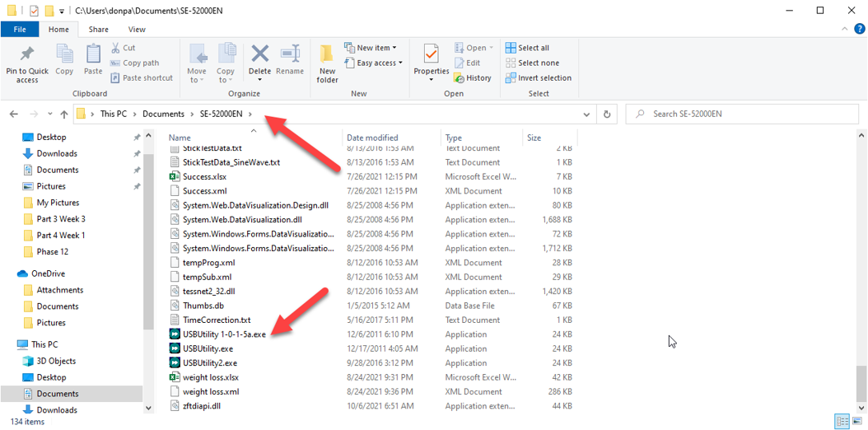The image size is (868, 430).
Task: Create a New folder from ribbon
Action: 327,63
